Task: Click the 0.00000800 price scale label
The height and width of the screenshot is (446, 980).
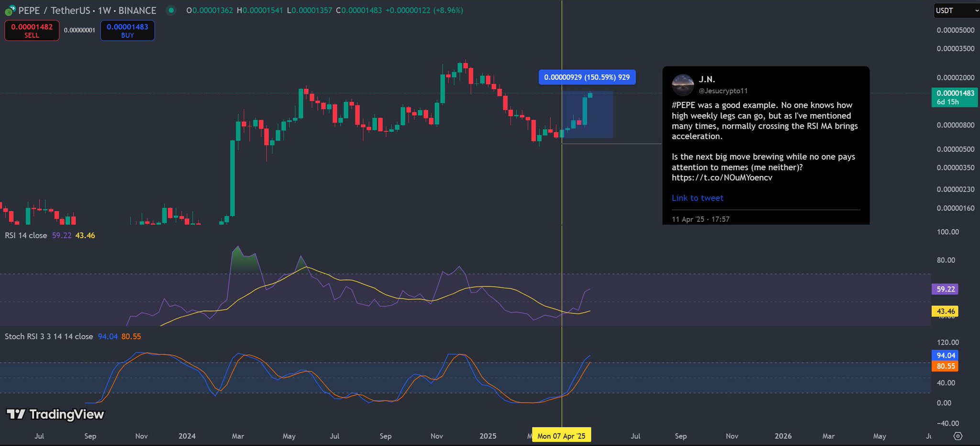Action: point(956,125)
